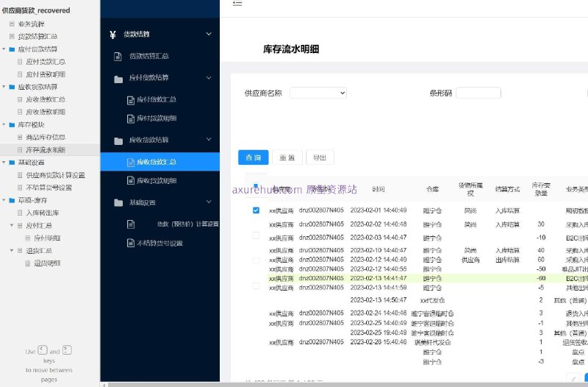Click the xx代发仓 warehouse cell
588x387 pixels.
(432, 301)
